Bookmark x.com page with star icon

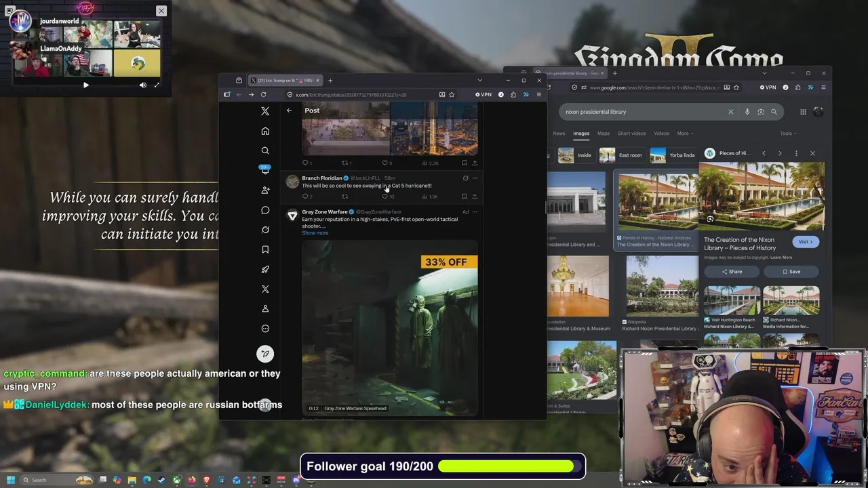[x=452, y=95]
